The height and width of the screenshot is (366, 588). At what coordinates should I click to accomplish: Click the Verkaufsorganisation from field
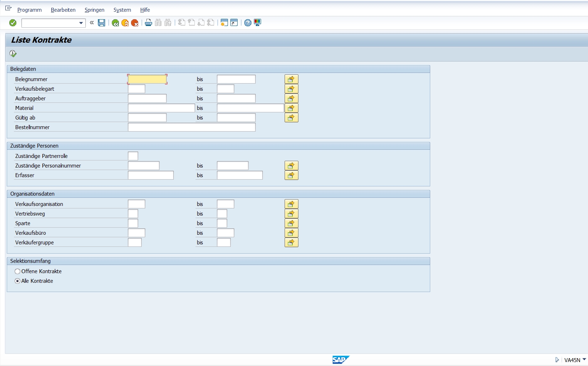pyautogui.click(x=136, y=204)
